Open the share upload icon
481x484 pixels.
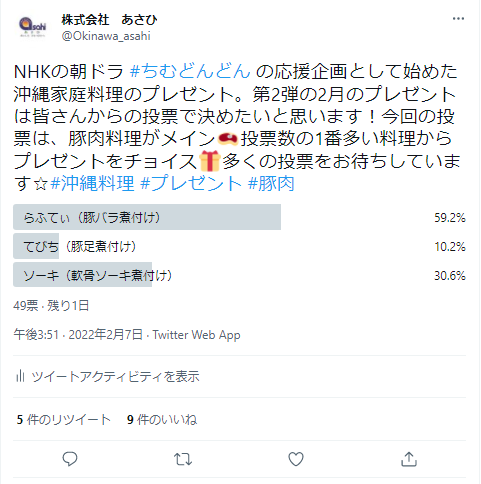409,459
